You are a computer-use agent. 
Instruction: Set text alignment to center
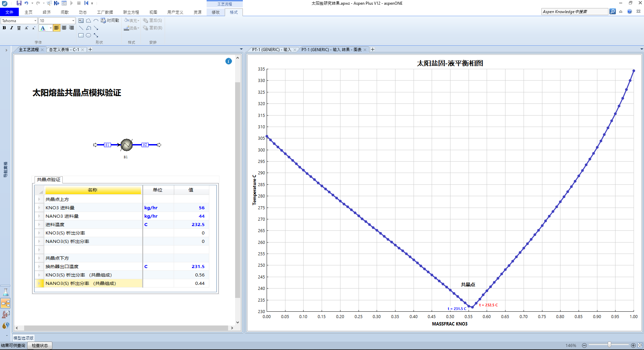coord(64,28)
